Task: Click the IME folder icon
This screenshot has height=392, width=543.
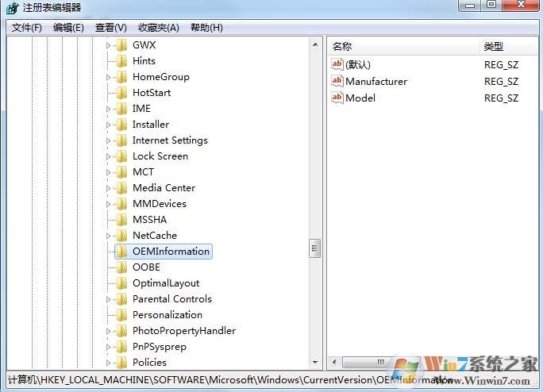Action: [x=122, y=109]
